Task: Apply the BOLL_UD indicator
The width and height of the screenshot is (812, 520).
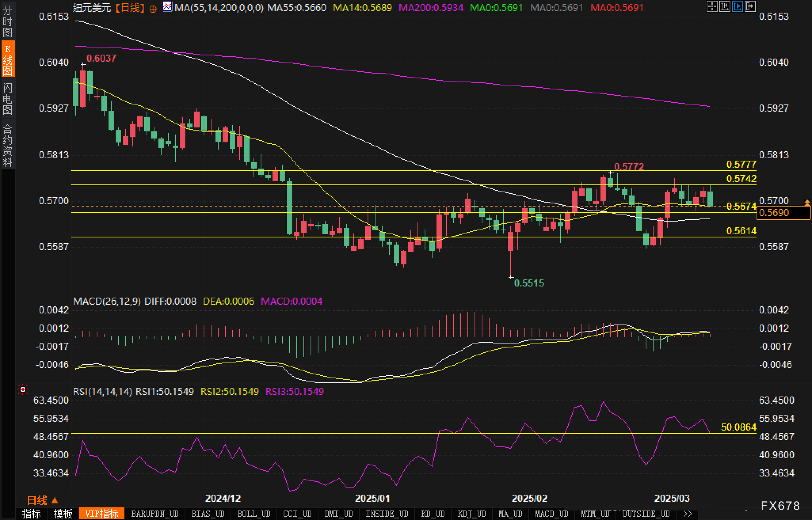Action: click(x=254, y=514)
